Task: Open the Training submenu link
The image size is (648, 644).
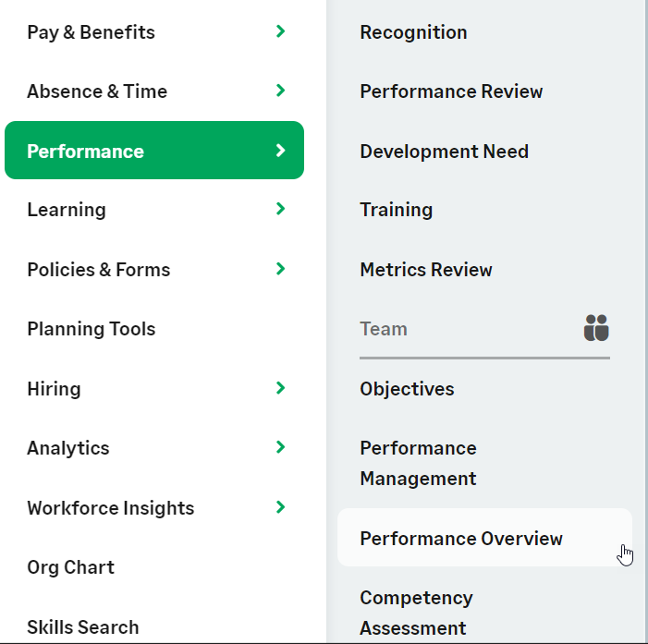Action: 396,210
